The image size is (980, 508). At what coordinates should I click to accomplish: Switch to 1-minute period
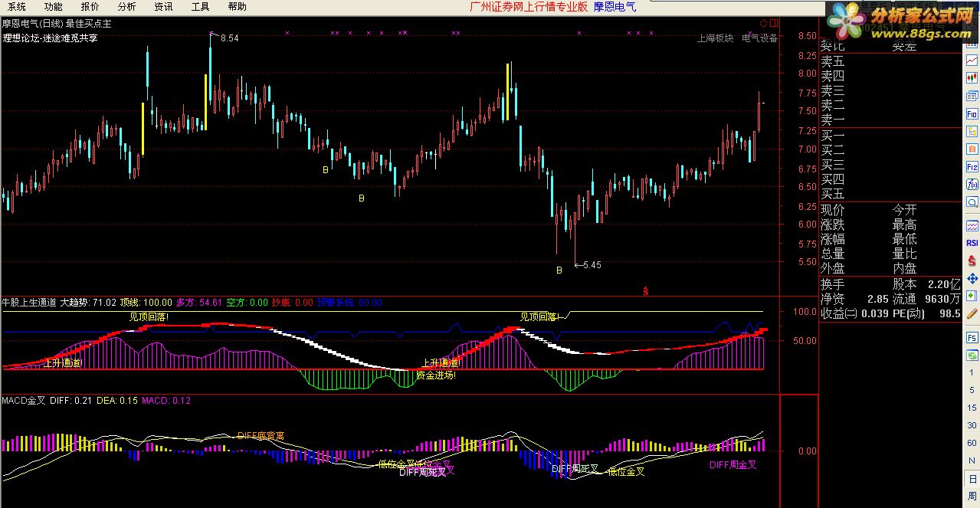click(972, 373)
